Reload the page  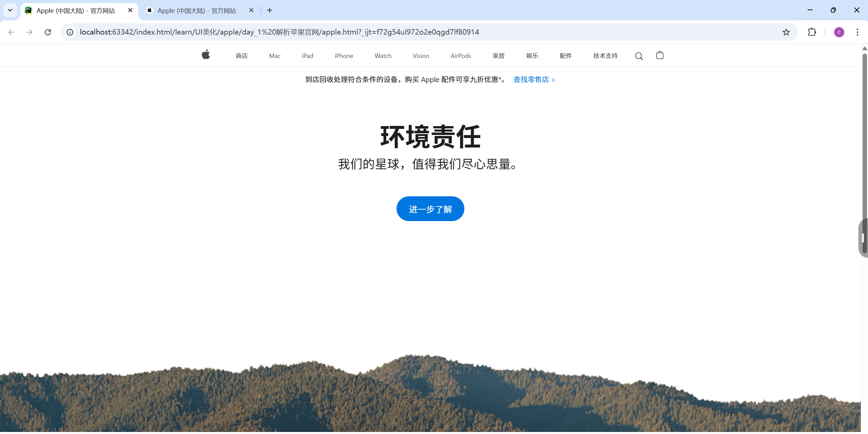48,32
